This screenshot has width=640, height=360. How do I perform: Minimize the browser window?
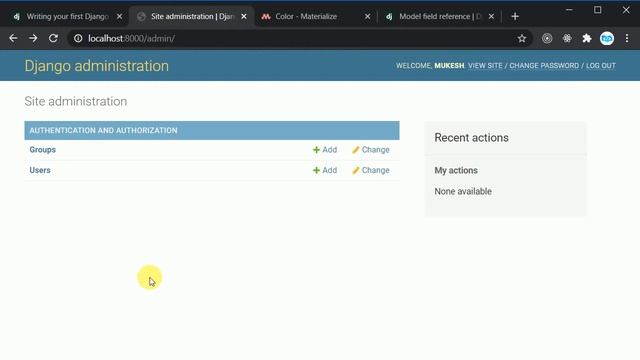pyautogui.click(x=569, y=10)
